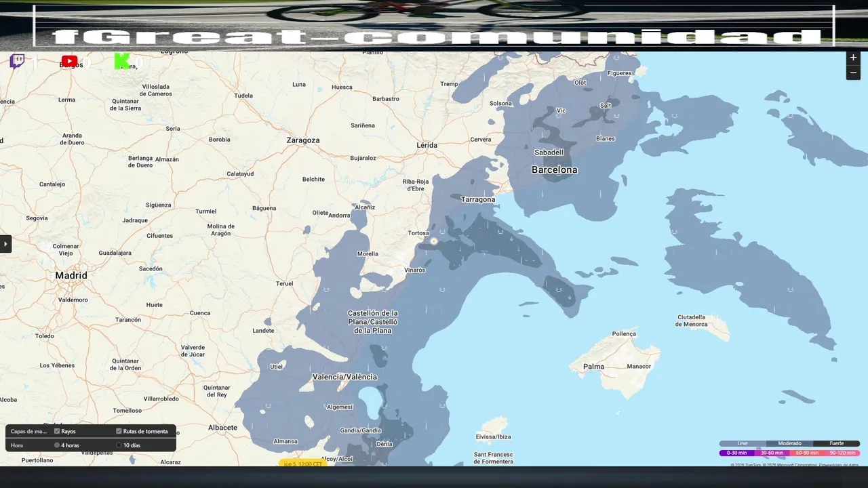Click the Huesca city label
This screenshot has height=488, width=868.
(x=342, y=87)
